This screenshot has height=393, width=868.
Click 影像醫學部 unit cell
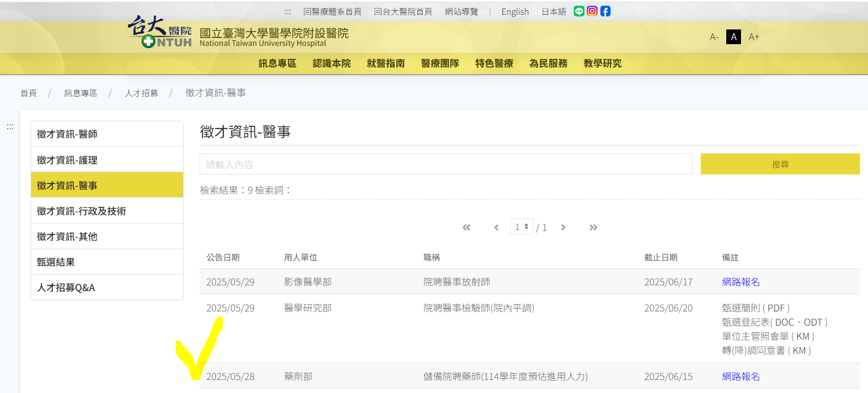click(x=308, y=281)
